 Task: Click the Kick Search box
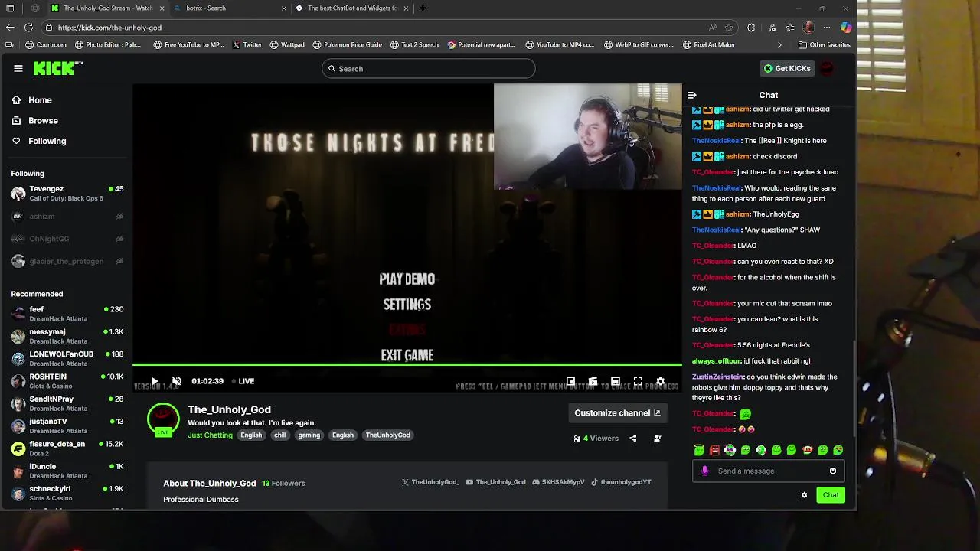coord(428,69)
